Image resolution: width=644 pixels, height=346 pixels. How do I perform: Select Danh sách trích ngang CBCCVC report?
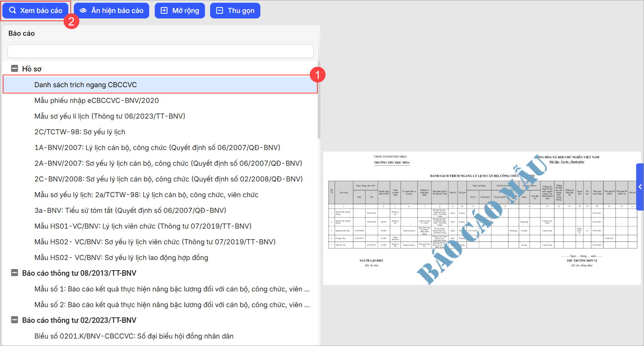(86, 85)
